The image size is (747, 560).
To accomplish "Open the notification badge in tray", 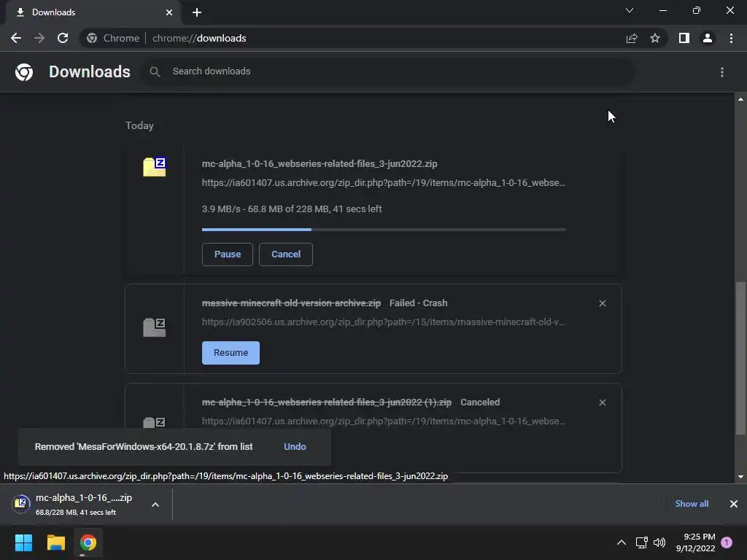I will [x=727, y=542].
